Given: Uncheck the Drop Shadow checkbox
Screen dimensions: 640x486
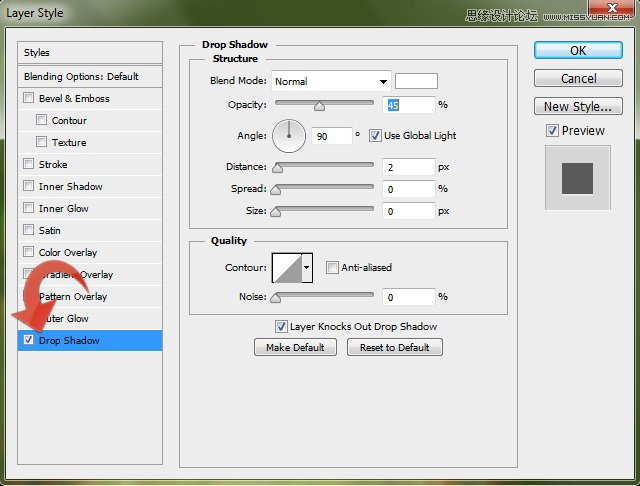Looking at the screenshot, I should coord(29,340).
